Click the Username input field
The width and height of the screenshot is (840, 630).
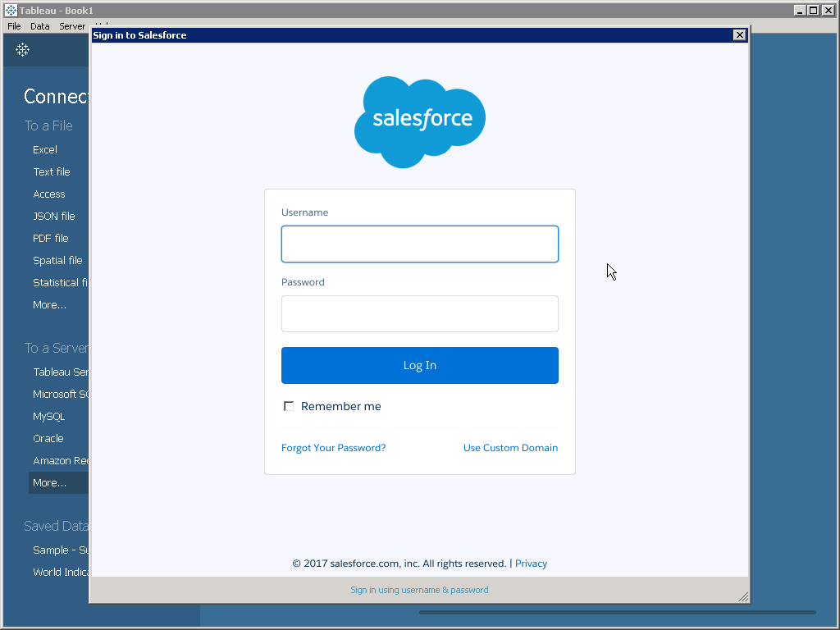click(420, 244)
